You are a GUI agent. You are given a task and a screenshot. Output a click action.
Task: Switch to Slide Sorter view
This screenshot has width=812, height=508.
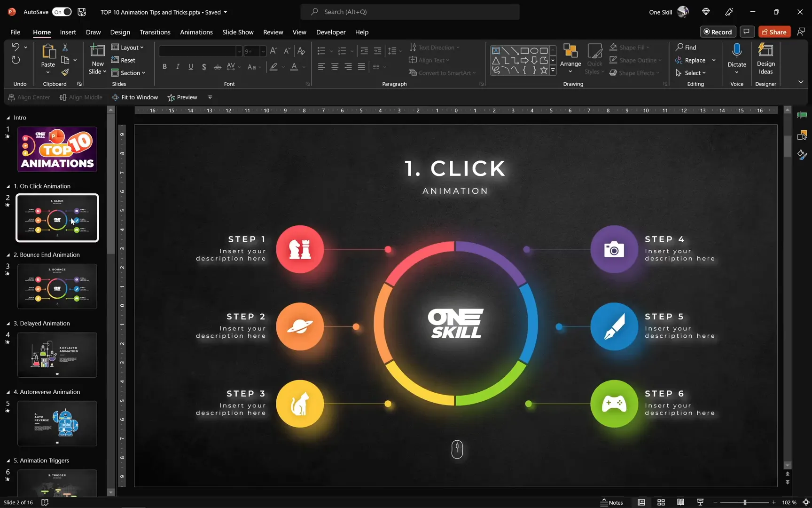(661, 502)
